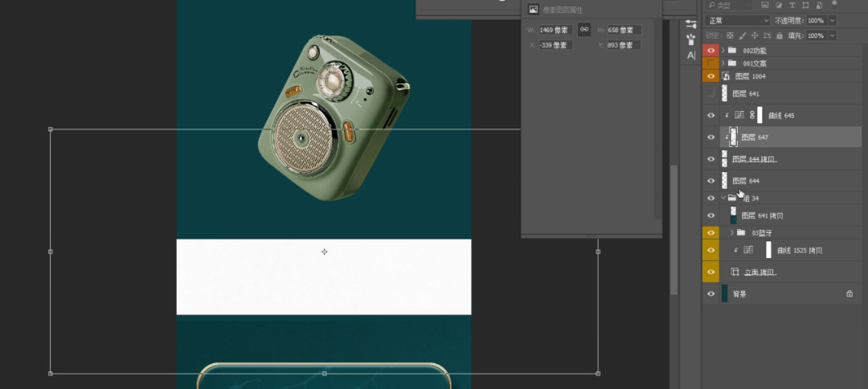Hide the 立面 拷贝 layer
This screenshot has height=389, width=868.
(x=710, y=272)
